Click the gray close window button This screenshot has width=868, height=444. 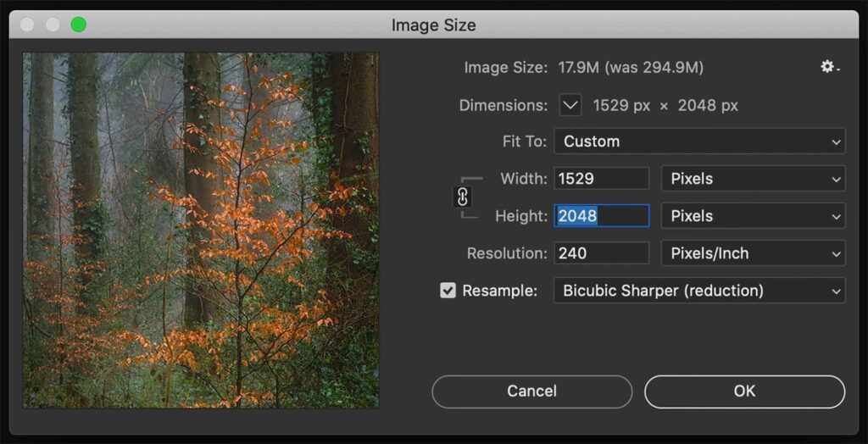(28, 25)
